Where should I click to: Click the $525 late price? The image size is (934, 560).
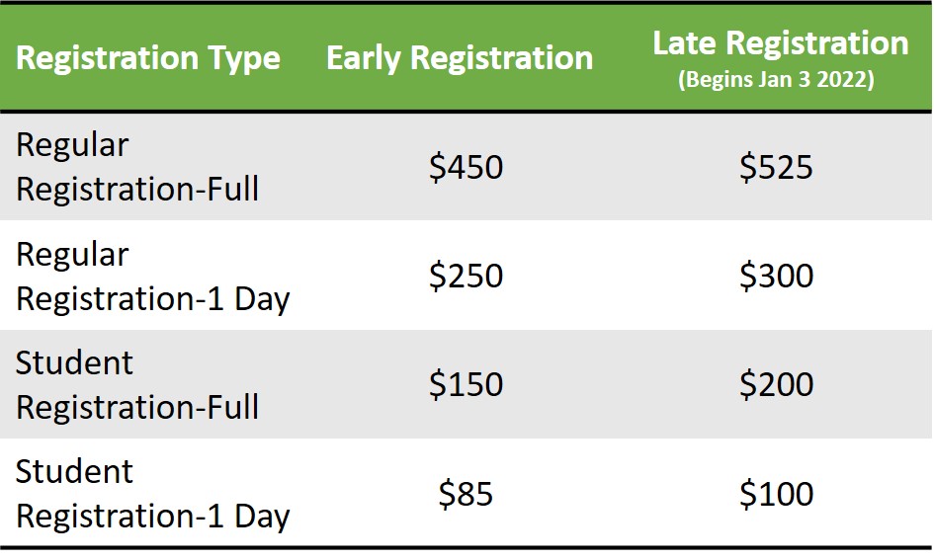tap(776, 167)
